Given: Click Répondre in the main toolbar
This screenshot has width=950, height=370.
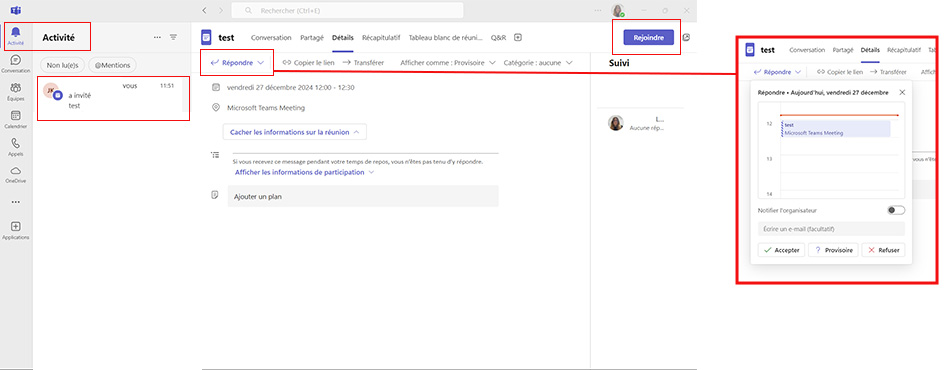Looking at the screenshot, I should point(231,62).
